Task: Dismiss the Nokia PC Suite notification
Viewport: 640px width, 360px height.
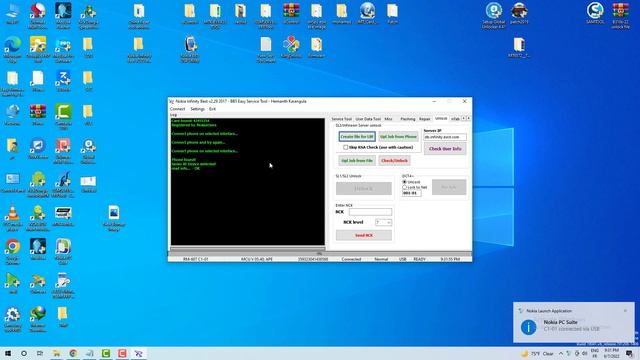Action: tap(625, 311)
